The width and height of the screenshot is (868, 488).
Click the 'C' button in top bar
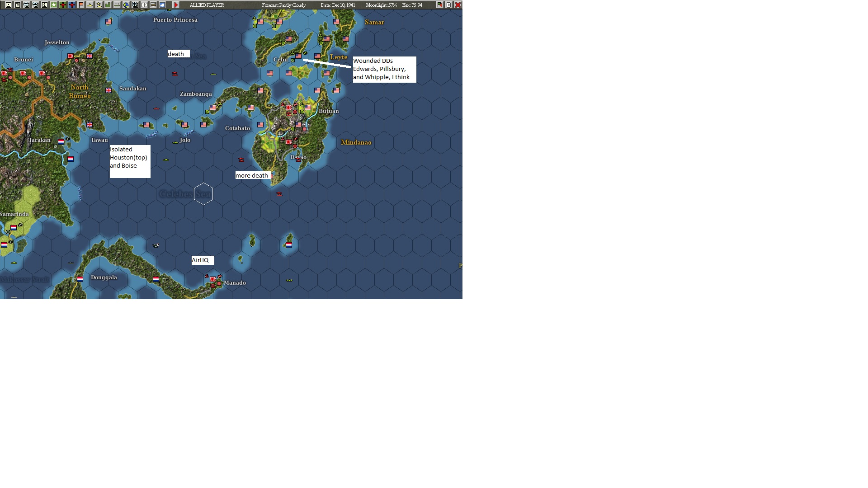[449, 5]
